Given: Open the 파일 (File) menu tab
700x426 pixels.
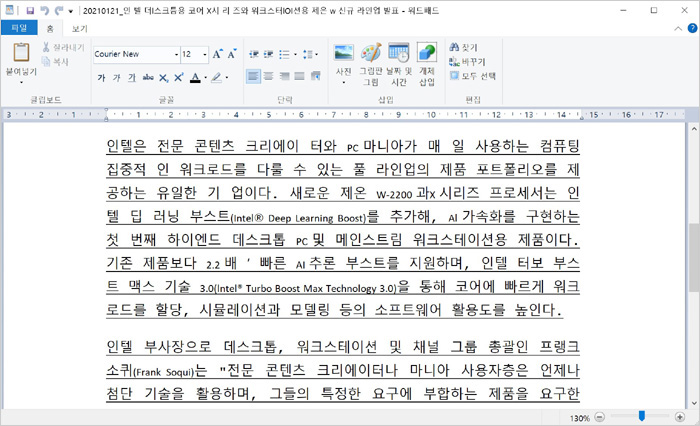Looking at the screenshot, I should (19, 28).
